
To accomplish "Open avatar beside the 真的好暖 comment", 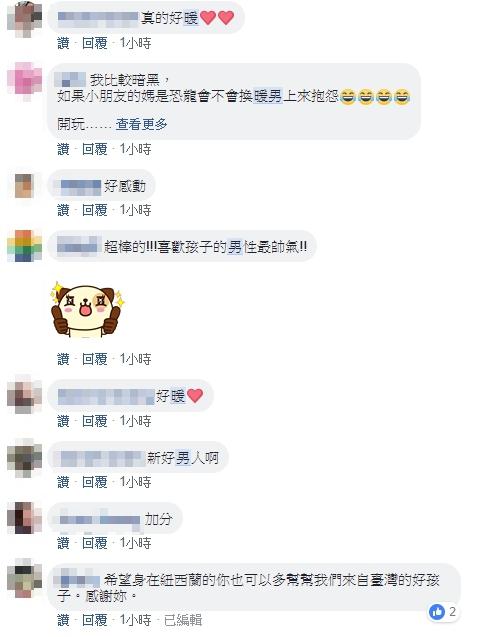I will point(24,20).
